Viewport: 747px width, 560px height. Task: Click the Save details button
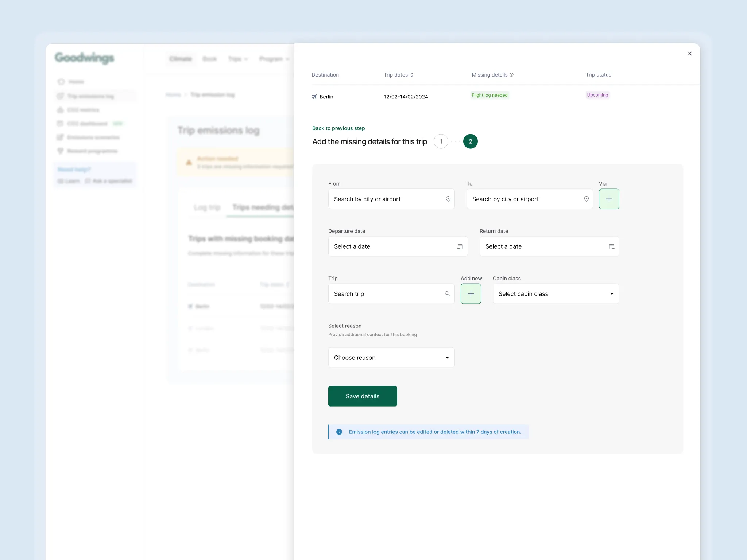[x=362, y=396]
